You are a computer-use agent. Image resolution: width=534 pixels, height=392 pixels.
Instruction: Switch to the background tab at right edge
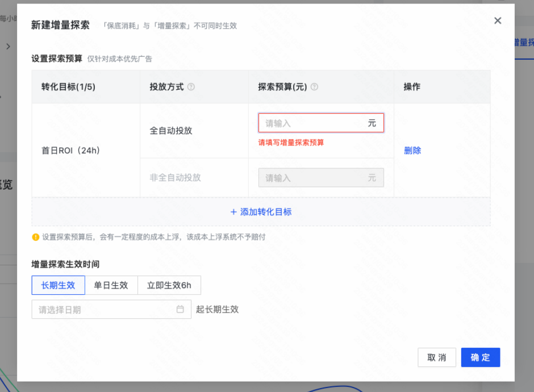(x=523, y=43)
